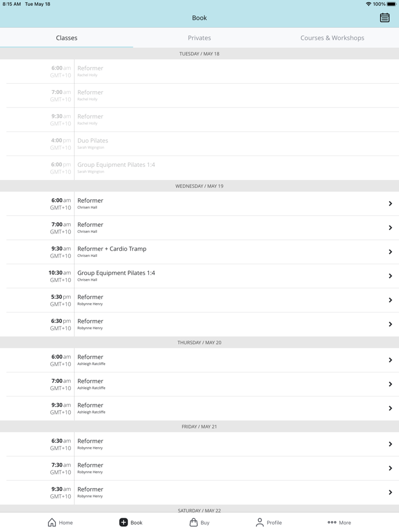The image size is (399, 532).
Task: Select the Classes tab
Action: [x=67, y=38]
